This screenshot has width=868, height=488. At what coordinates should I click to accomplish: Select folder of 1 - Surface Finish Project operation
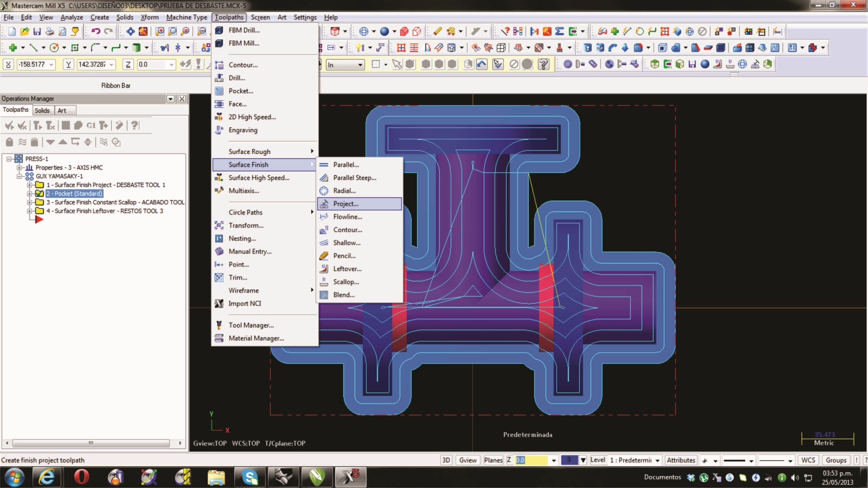pos(40,185)
